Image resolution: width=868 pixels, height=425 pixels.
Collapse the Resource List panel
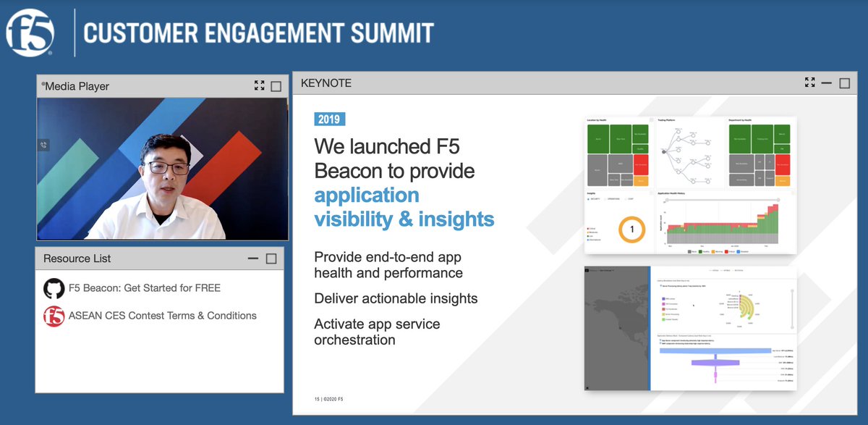(254, 258)
